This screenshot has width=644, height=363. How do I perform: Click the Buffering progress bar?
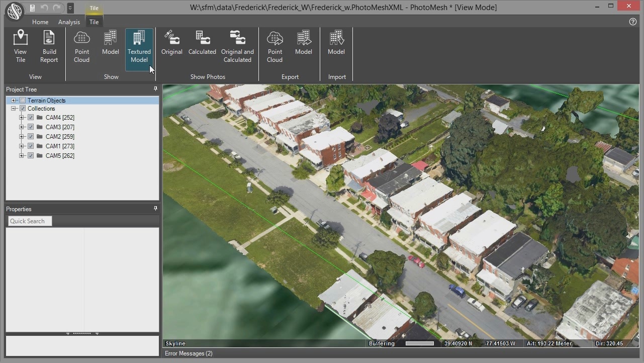click(418, 343)
